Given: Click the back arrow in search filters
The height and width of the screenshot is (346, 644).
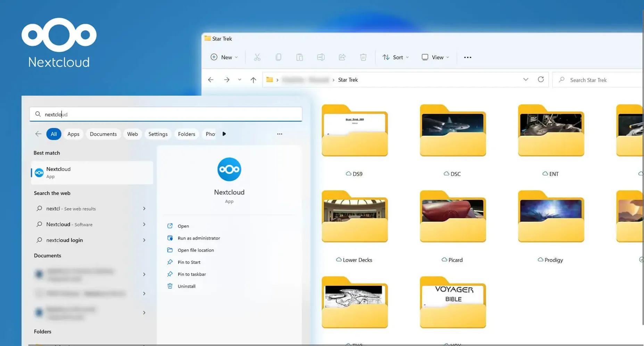Looking at the screenshot, I should coord(38,134).
